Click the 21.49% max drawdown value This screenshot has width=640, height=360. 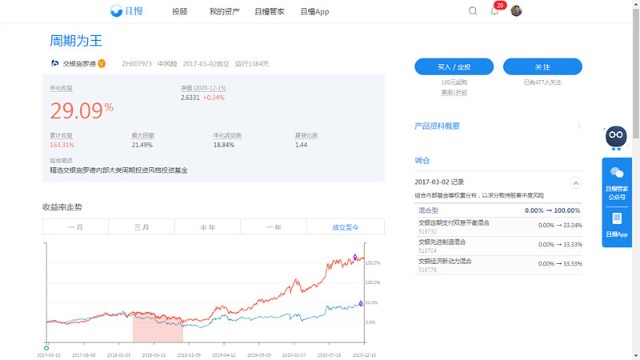(142, 145)
